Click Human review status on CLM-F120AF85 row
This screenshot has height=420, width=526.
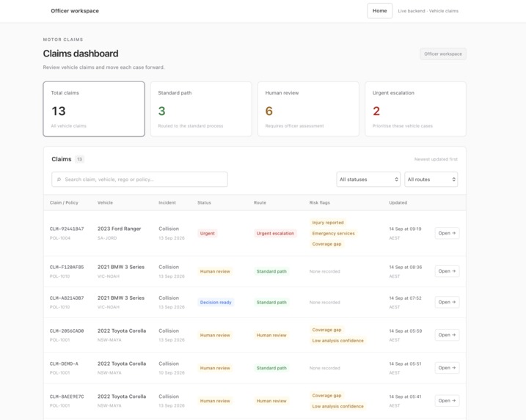215,271
